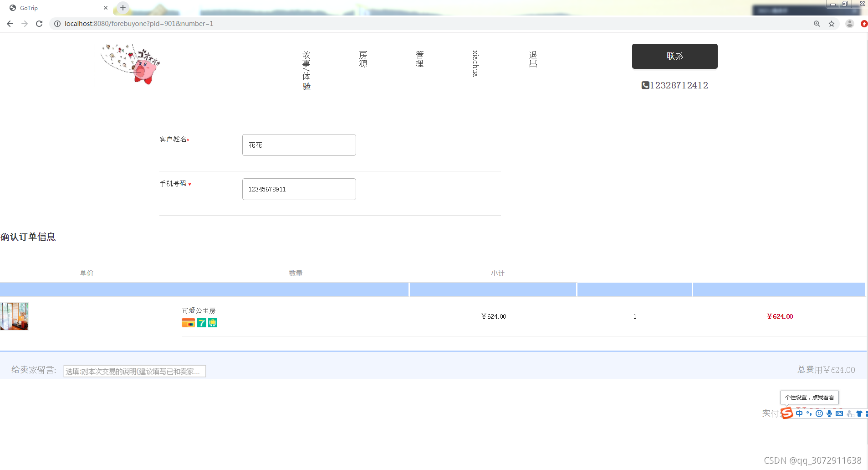Click the 个性设置，点我看看 tooltip
The image size is (868, 470).
(x=809, y=397)
